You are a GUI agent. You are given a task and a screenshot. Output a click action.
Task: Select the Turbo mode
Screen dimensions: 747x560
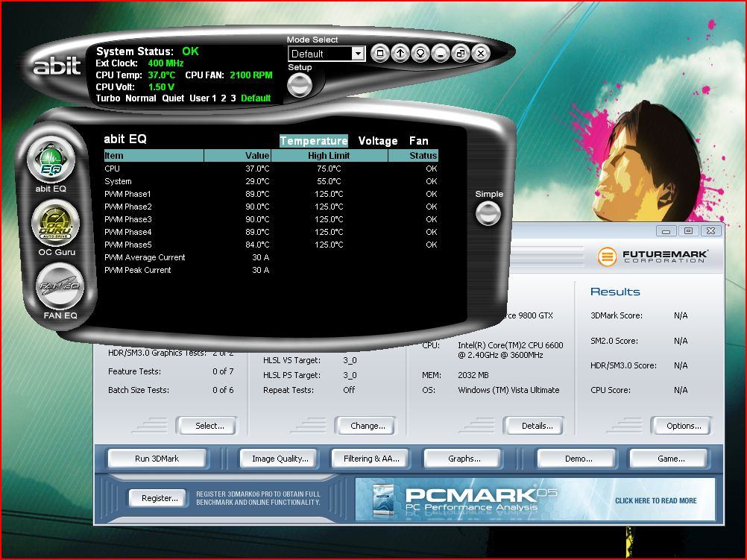[x=107, y=98]
